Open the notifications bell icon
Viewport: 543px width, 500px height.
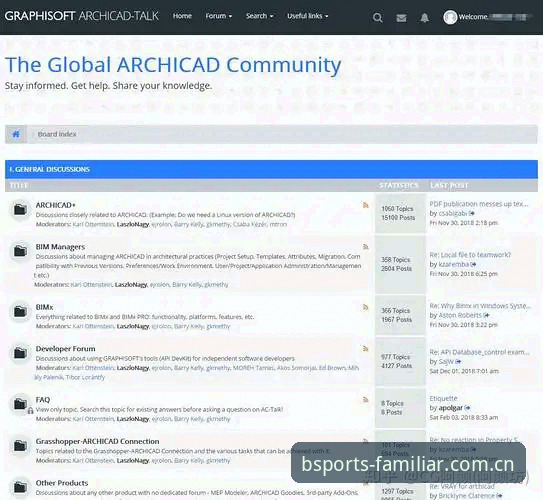pyautogui.click(x=425, y=18)
